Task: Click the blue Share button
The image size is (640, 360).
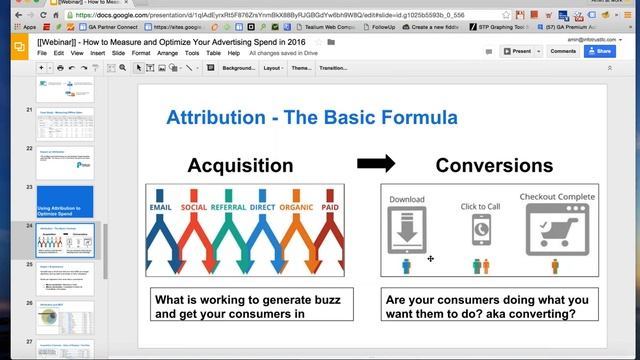Action: point(600,51)
